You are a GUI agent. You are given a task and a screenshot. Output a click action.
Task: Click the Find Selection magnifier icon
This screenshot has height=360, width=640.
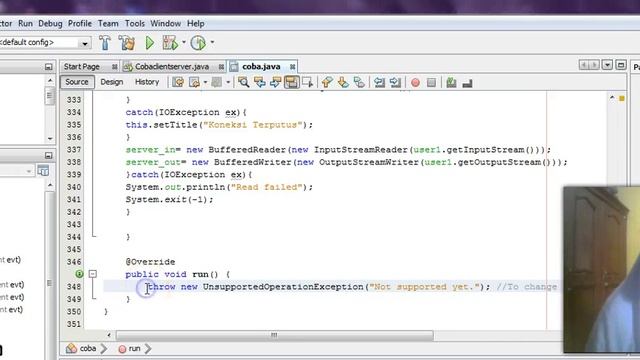(x=244, y=82)
